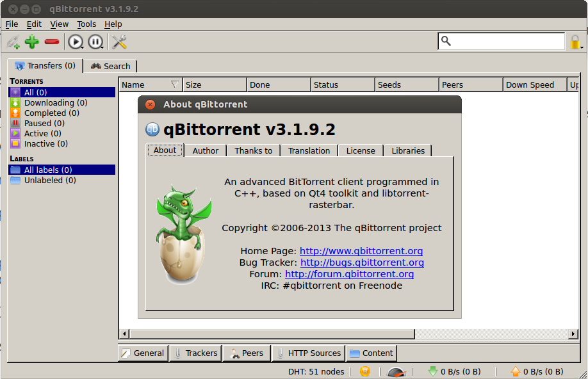Minimize the qBittorrent main window

[x=25, y=9]
